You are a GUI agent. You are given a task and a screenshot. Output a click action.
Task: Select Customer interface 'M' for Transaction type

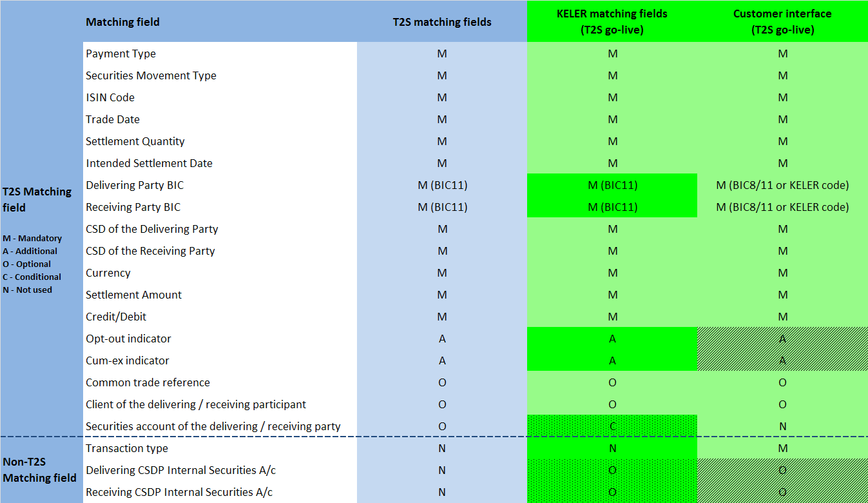[782, 448]
